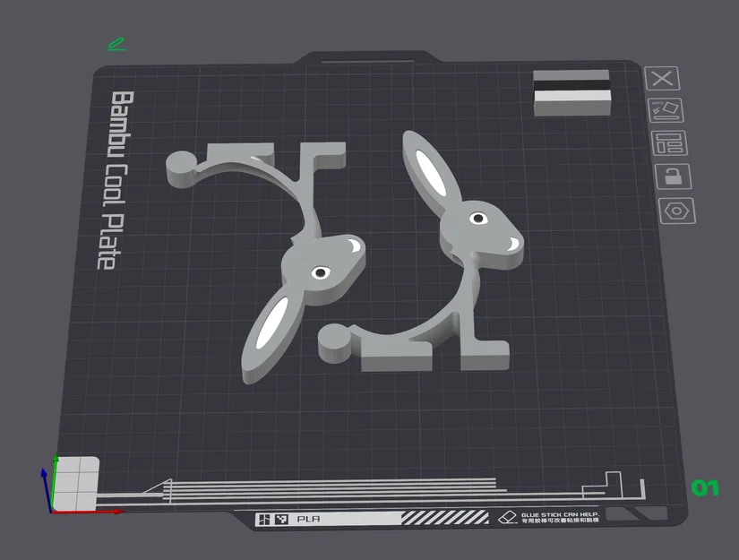Open plate settings hexagon icon

(677, 211)
